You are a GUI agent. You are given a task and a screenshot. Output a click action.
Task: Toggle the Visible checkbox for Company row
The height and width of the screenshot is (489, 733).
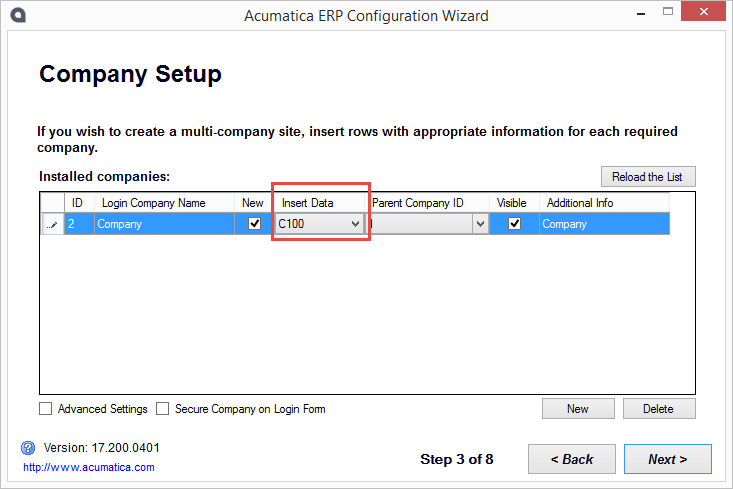[514, 223]
